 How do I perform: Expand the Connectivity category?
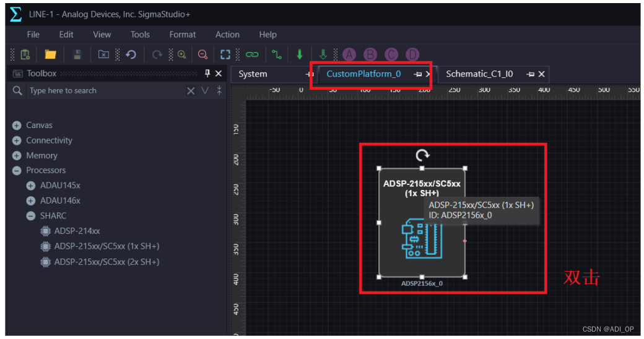point(17,141)
